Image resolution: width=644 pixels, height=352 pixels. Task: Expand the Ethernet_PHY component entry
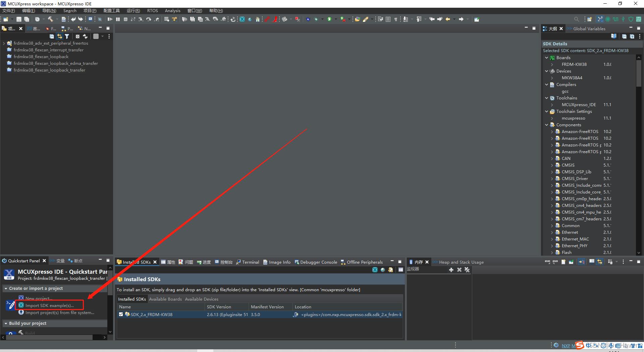click(x=552, y=246)
